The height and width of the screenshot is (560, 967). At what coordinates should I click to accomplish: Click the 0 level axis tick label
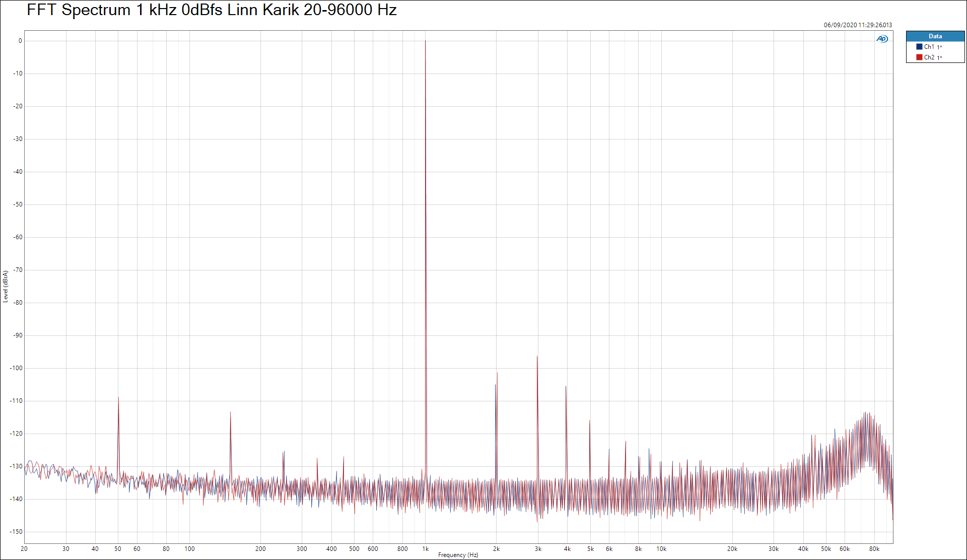(x=20, y=41)
